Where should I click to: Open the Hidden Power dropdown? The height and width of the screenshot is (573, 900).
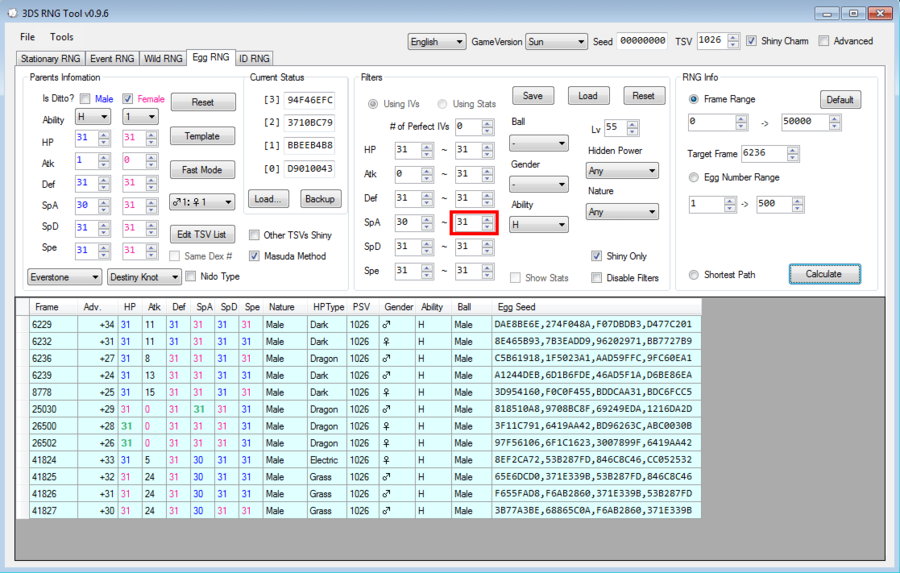(622, 171)
